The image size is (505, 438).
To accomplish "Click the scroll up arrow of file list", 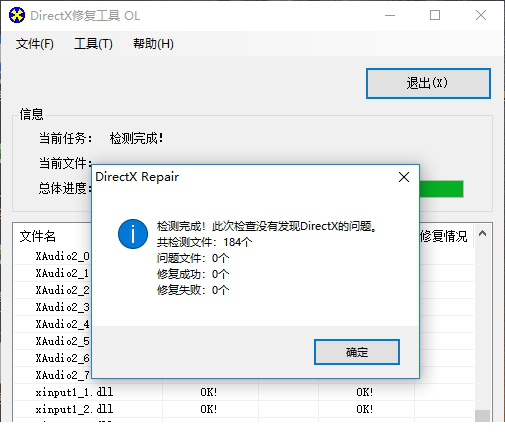I will [x=482, y=234].
